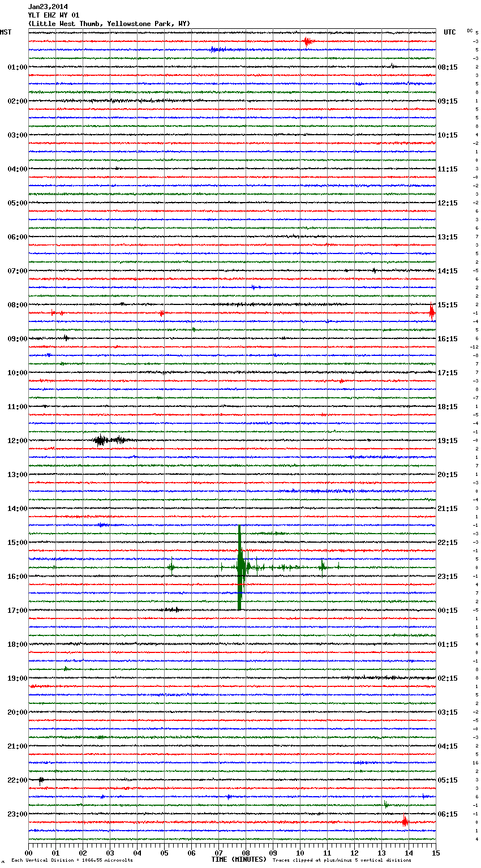This screenshot has height=868, width=481.
Task: Select the 23:00 MST time label
Action: pos(18,814)
